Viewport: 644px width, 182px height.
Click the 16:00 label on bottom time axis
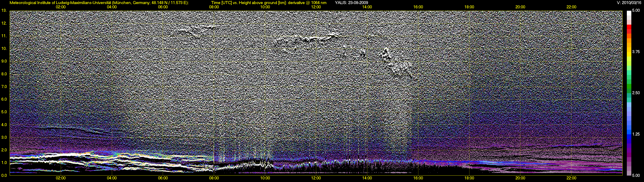pos(418,178)
